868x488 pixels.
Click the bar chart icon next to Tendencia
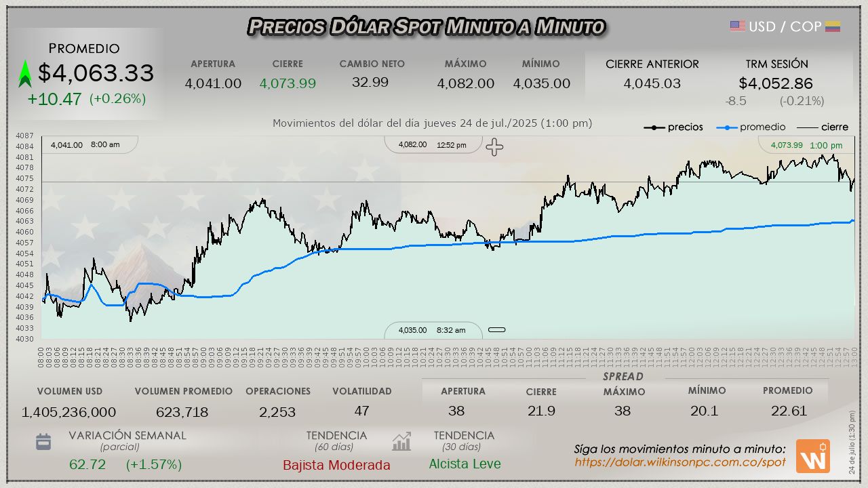coord(402,443)
